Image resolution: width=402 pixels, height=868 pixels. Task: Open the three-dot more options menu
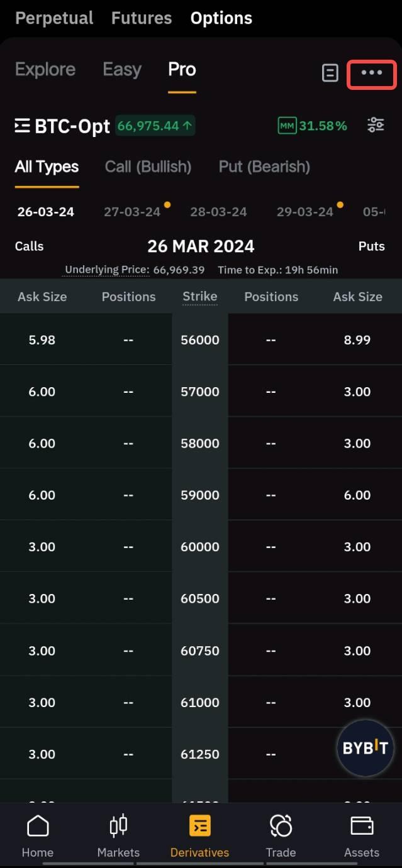pos(371,74)
